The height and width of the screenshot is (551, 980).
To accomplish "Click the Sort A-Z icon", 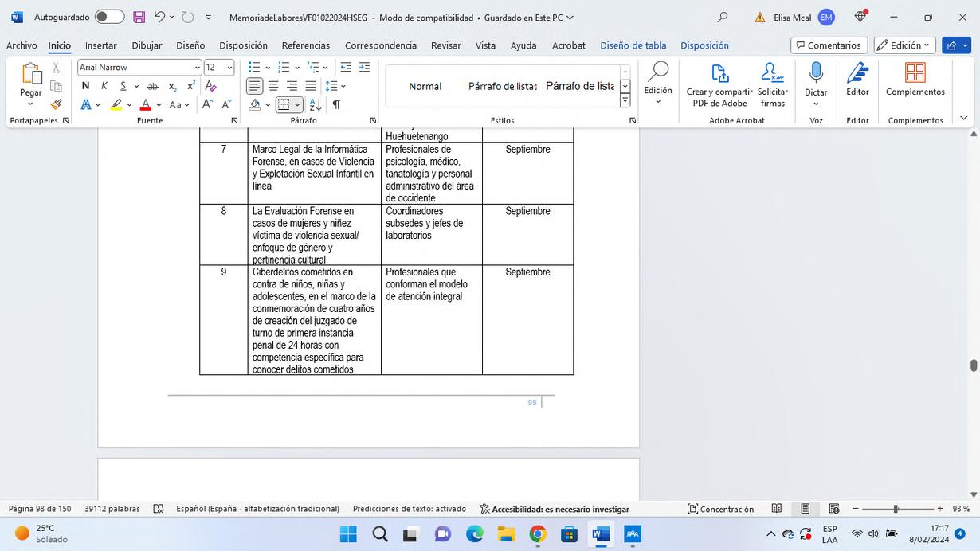I will coord(316,104).
